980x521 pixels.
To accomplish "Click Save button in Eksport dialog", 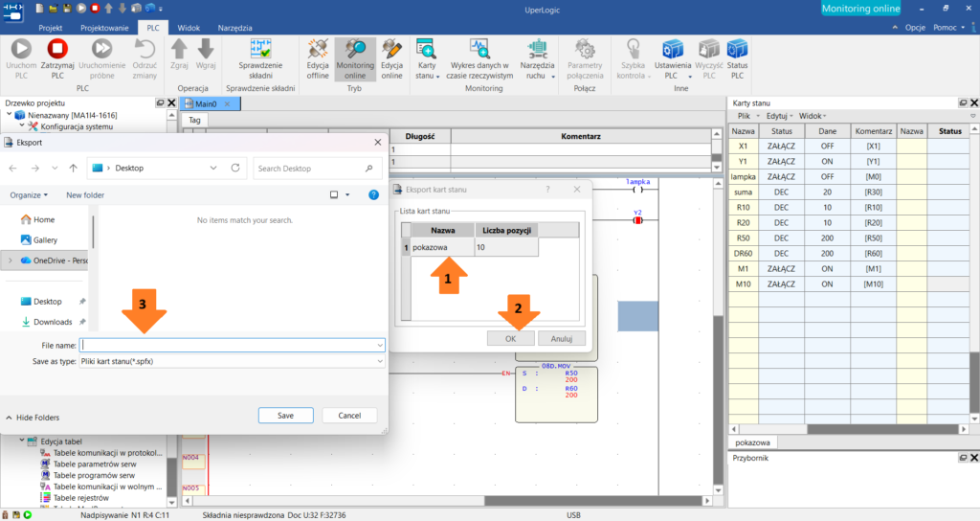I will [x=285, y=416].
